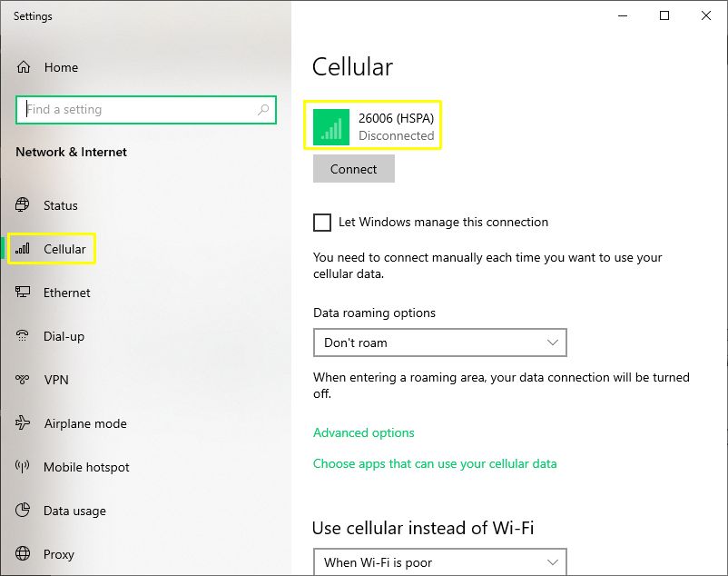Screen dimensions: 728x576
Task: Open Dial-up settings icon
Action: click(x=23, y=336)
